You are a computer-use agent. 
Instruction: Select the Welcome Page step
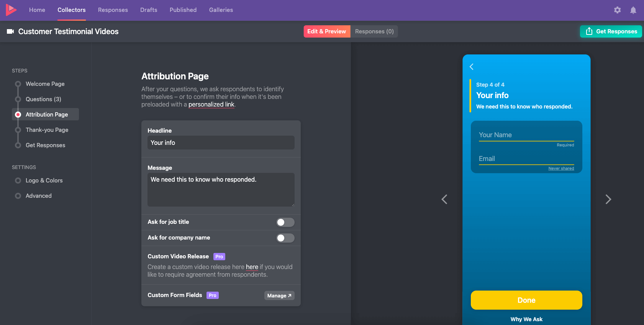45,84
